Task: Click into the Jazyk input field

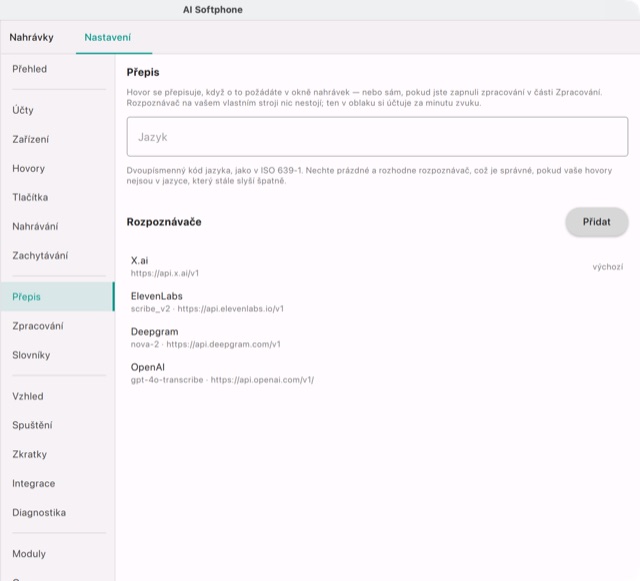Action: pyautogui.click(x=377, y=137)
